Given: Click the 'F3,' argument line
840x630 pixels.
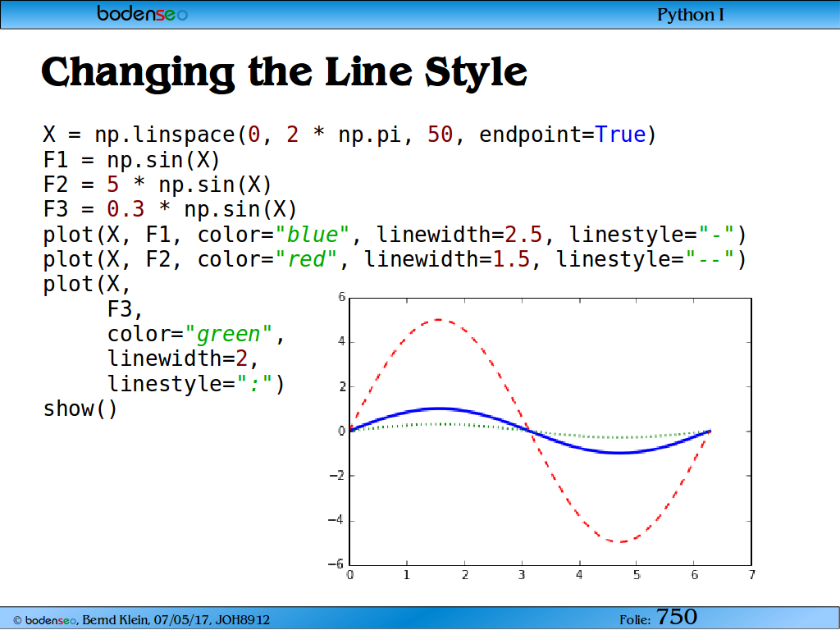Looking at the screenshot, I should click(126, 309).
